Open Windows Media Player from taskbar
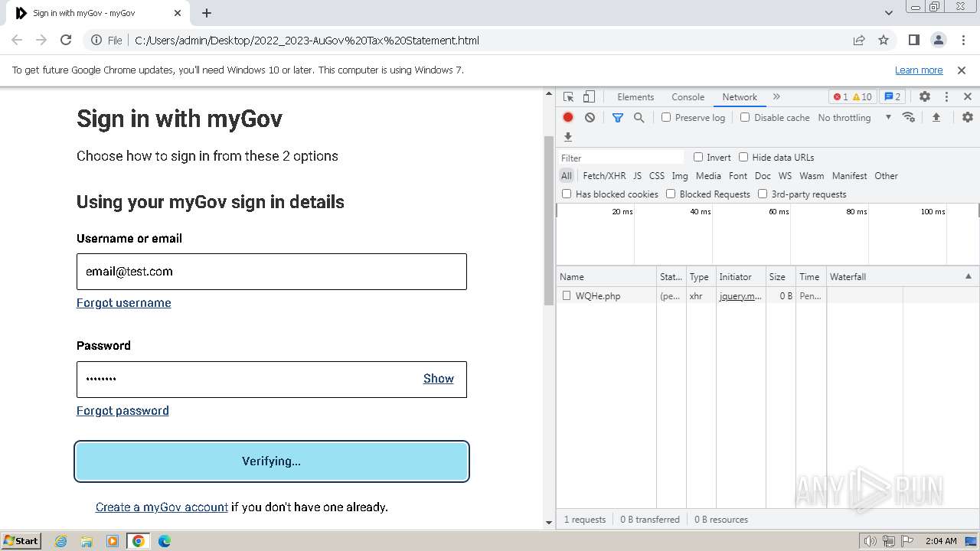Image resolution: width=980 pixels, height=551 pixels. [113, 541]
